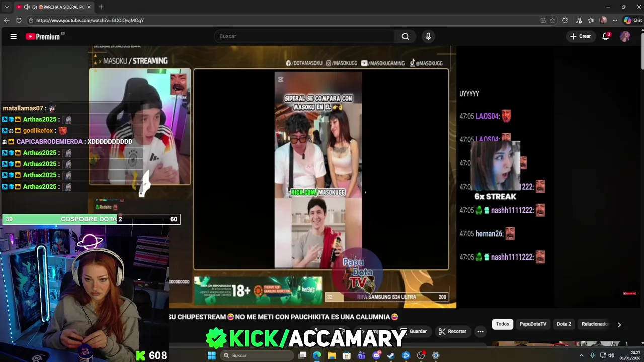Screen dimensions: 644x362
Task: Open the Edge profile picture menu
Action: click(603, 20)
